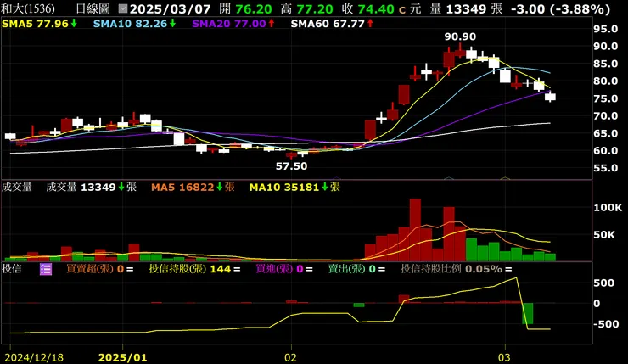Click the price change -3.00 (-3.88%)
This screenshot has width=628, height=364.
click(560, 8)
